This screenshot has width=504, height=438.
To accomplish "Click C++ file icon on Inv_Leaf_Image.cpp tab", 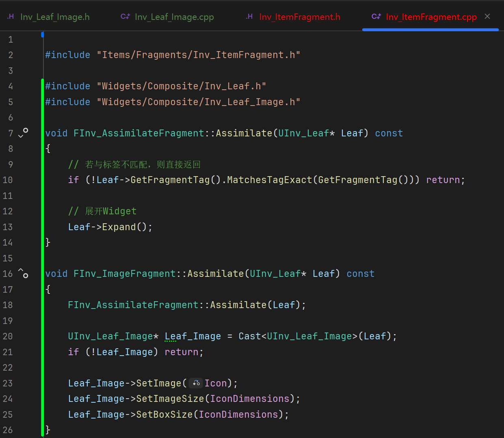I will click(125, 16).
